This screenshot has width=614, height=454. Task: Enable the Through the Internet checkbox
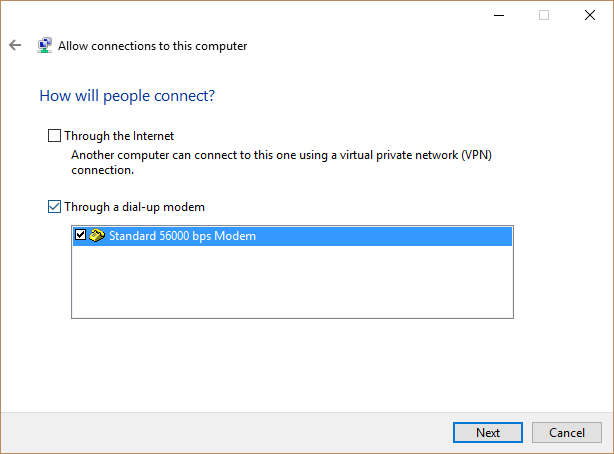pyautogui.click(x=54, y=136)
